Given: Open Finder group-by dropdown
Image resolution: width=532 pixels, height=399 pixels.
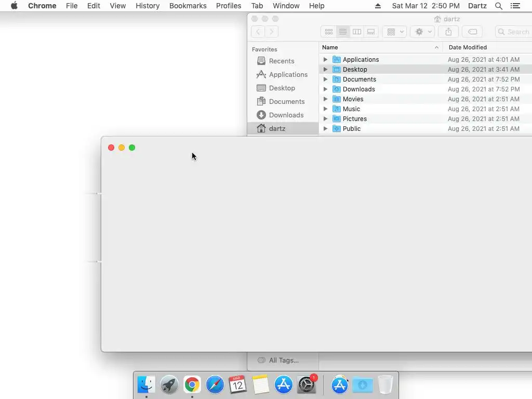Looking at the screenshot, I should coord(395,32).
